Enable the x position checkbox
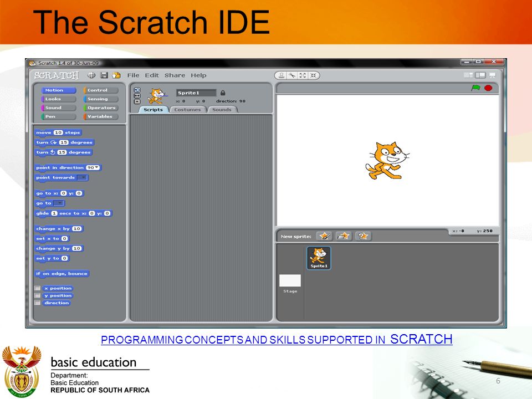The width and height of the screenshot is (532, 399). (x=37, y=288)
